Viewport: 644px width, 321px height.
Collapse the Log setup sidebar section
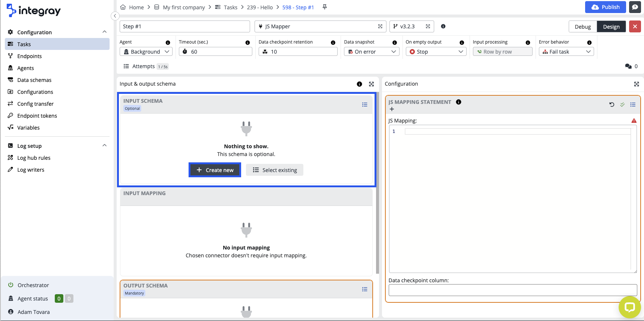(104, 146)
